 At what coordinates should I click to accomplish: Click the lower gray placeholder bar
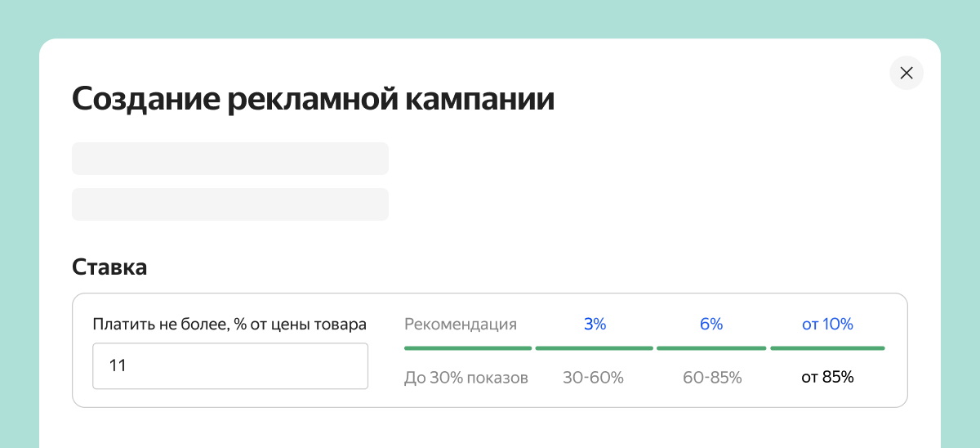pos(229,204)
